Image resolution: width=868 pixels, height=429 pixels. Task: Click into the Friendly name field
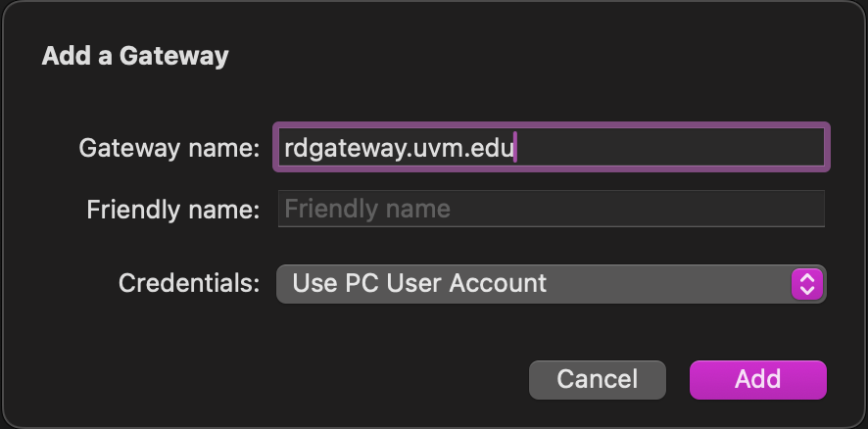click(x=551, y=209)
